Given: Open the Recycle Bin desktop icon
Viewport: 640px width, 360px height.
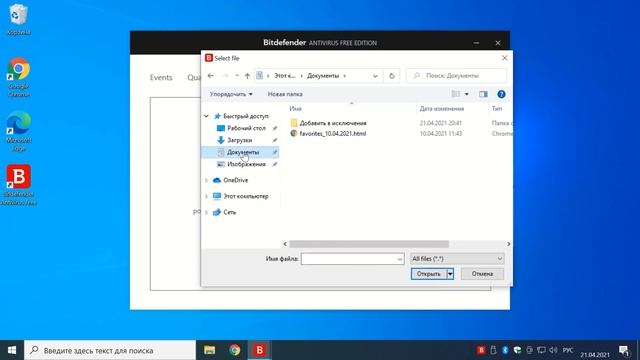Looking at the screenshot, I should [x=18, y=19].
